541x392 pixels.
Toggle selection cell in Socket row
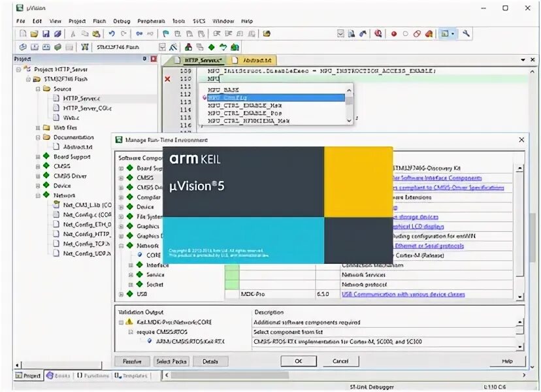(x=232, y=284)
